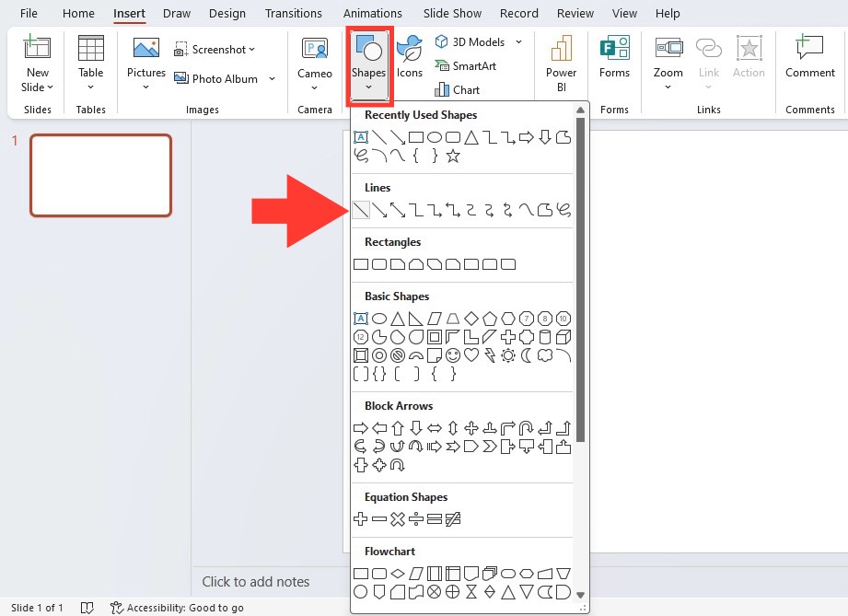The width and height of the screenshot is (848, 616).
Task: Expand the 3D Models dropdown arrow
Action: point(518,41)
